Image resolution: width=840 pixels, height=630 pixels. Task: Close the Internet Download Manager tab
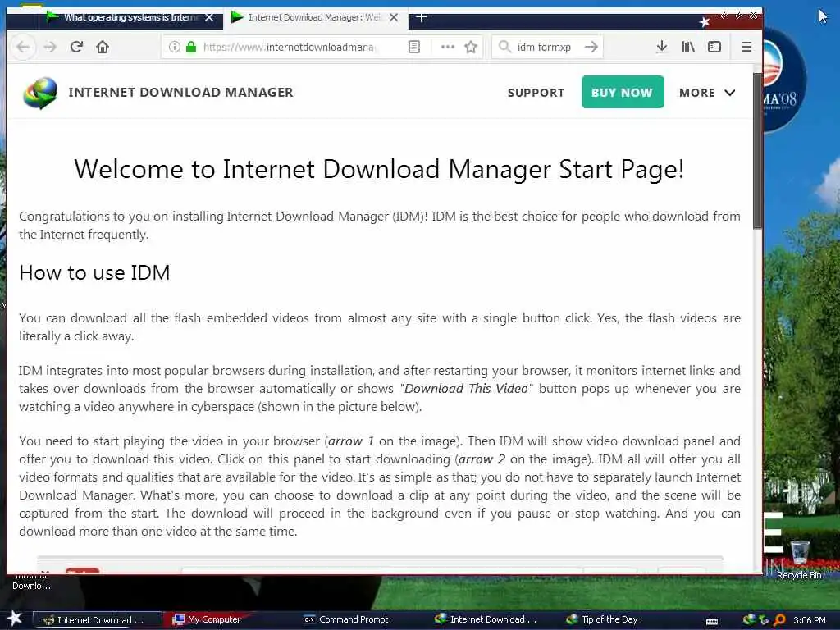coord(394,17)
